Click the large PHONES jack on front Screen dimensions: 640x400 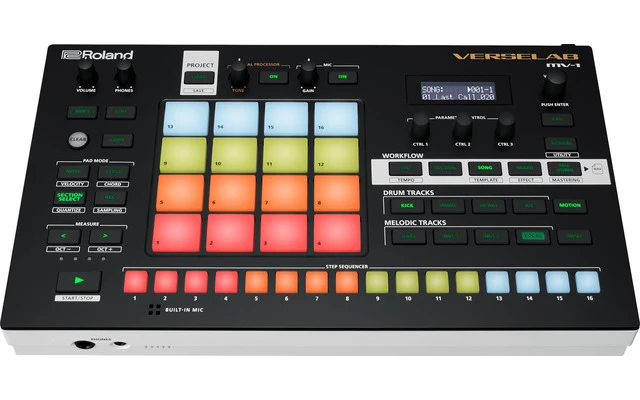[x=84, y=345]
